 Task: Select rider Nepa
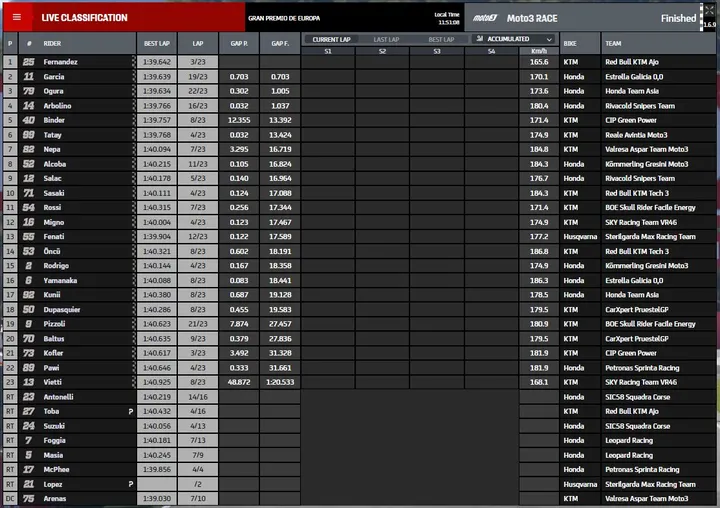pos(52,149)
